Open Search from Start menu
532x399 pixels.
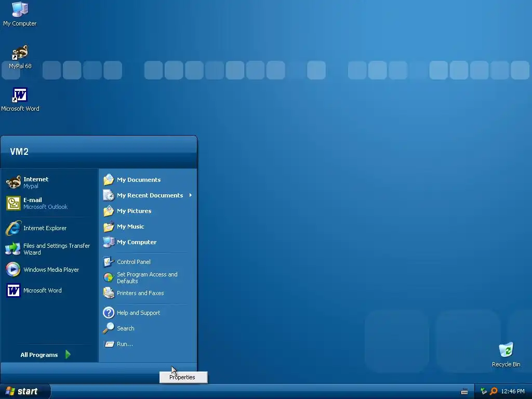click(x=148, y=328)
